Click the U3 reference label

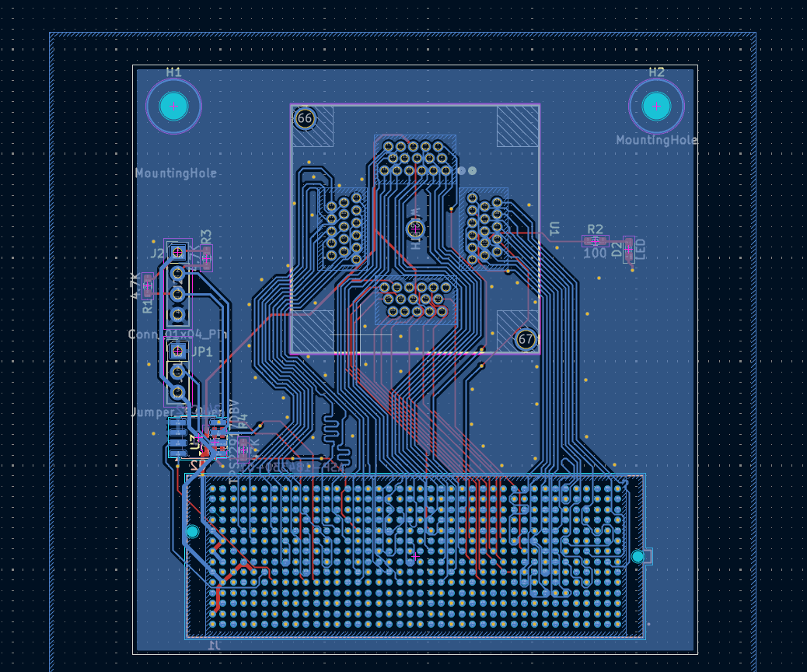pos(195,441)
